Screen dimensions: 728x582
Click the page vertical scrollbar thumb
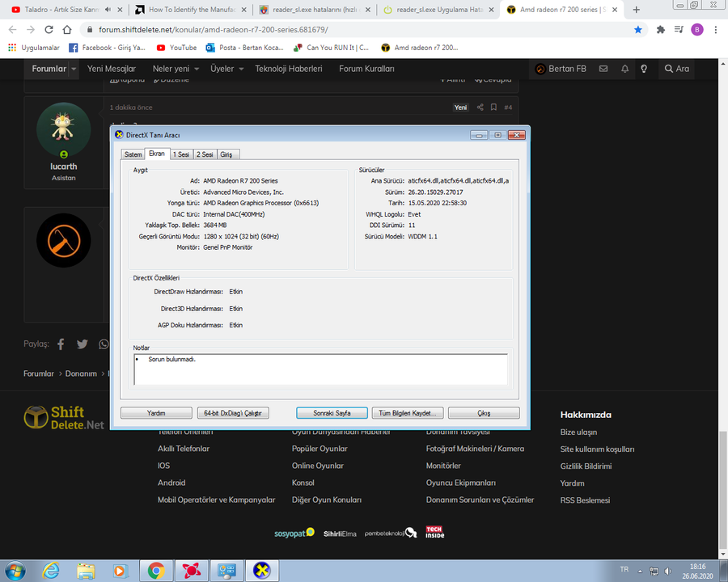tap(723, 490)
